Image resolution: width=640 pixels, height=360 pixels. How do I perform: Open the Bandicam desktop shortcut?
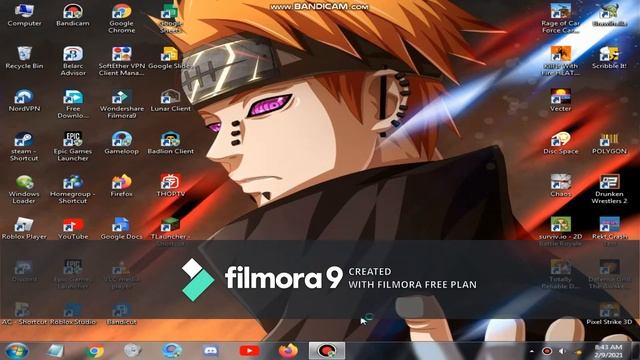pos(73,15)
